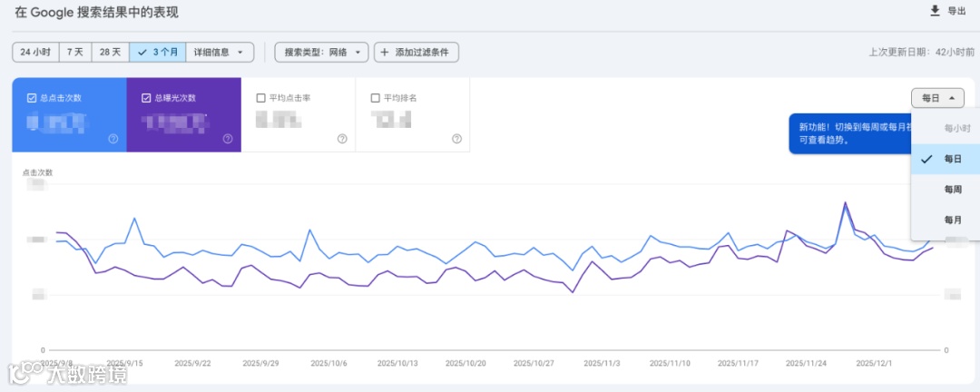Click the export download icon
980x392 pixels.
coord(935,11)
